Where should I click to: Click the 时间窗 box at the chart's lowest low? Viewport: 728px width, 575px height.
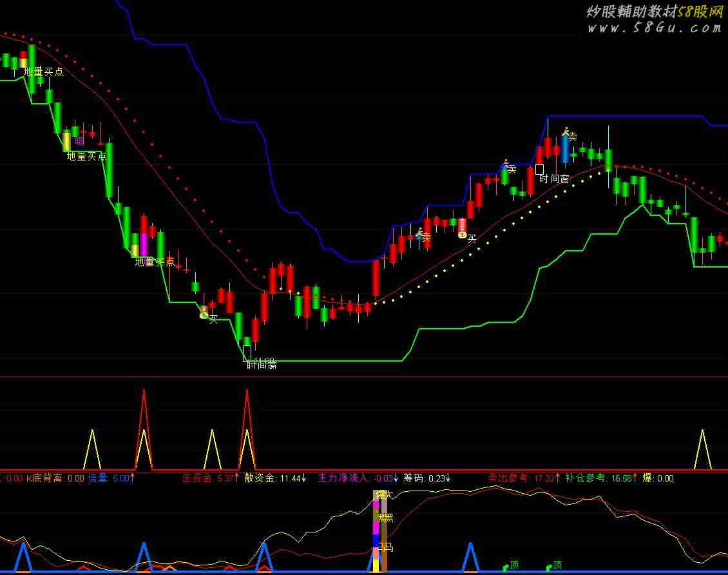click(247, 353)
